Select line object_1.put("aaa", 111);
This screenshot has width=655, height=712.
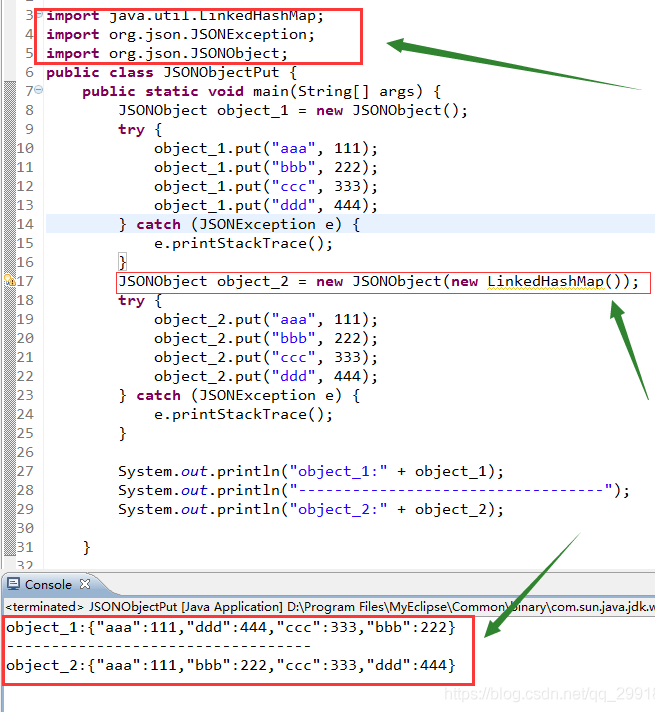point(266,148)
